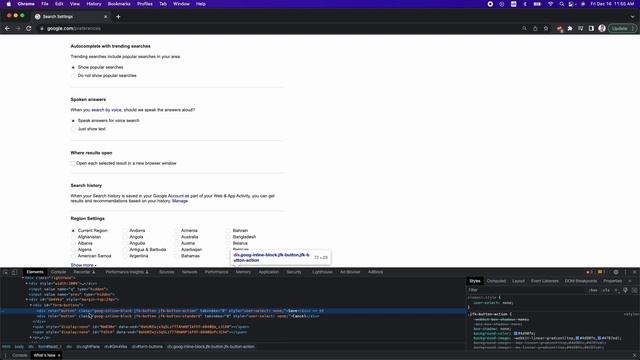Select Do not show popular searches

pos(73,76)
